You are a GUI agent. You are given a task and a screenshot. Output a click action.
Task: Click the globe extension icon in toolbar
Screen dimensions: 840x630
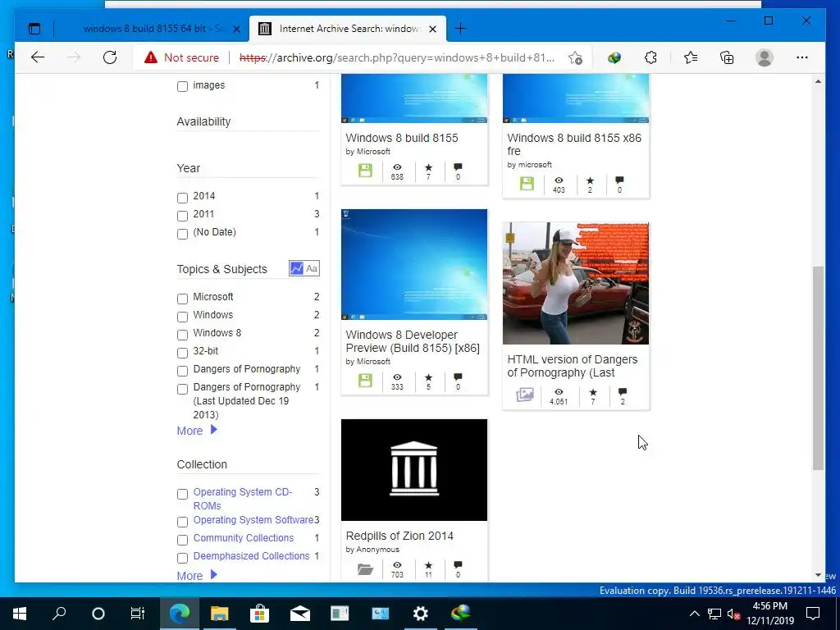pyautogui.click(x=614, y=57)
